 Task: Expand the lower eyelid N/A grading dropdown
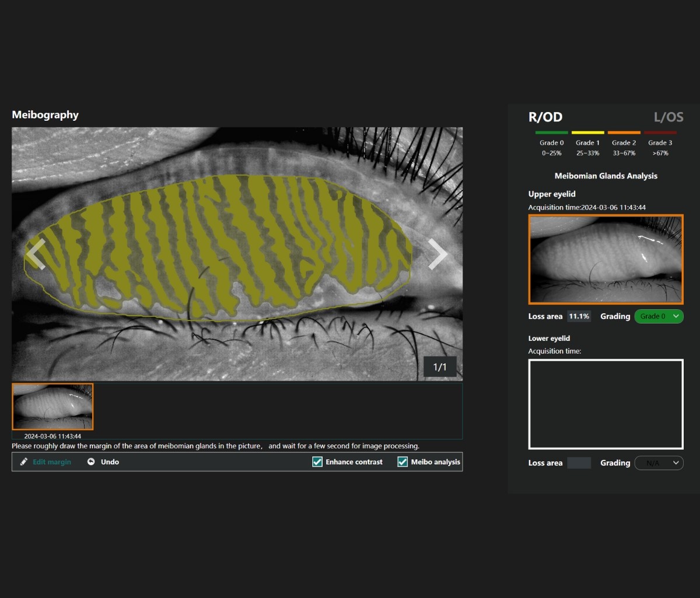[659, 463]
